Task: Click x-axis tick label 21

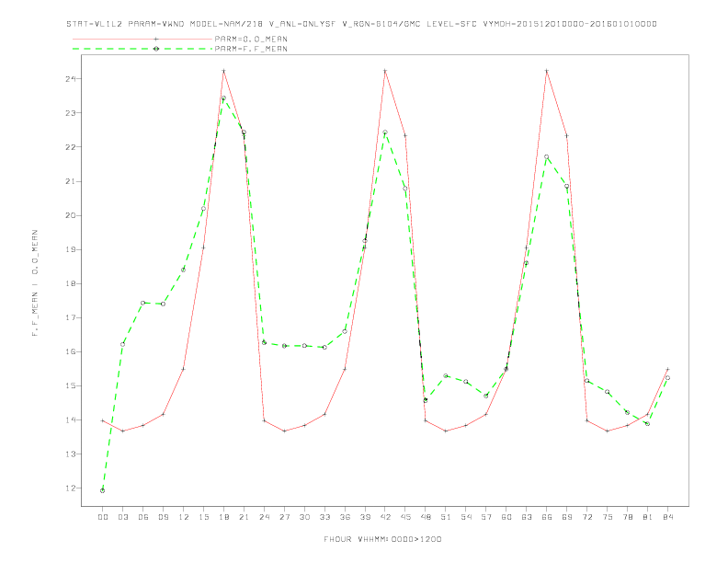Action: (x=244, y=517)
